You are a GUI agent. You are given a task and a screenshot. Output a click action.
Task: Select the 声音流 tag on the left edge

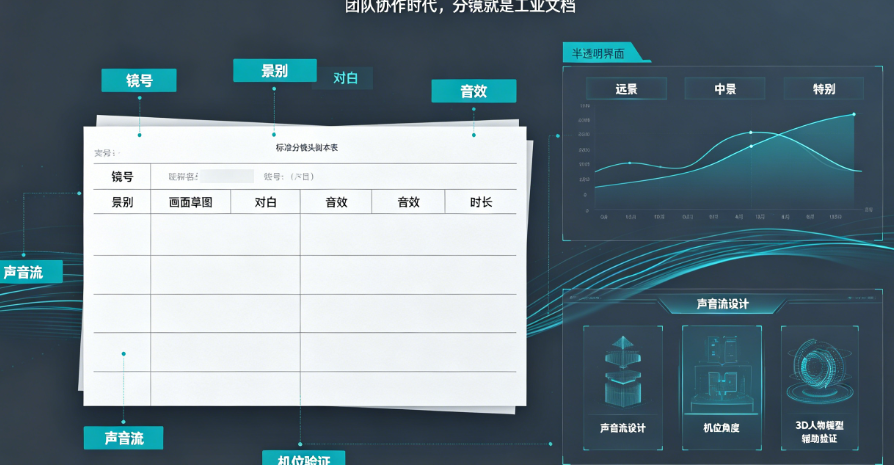pos(31,272)
